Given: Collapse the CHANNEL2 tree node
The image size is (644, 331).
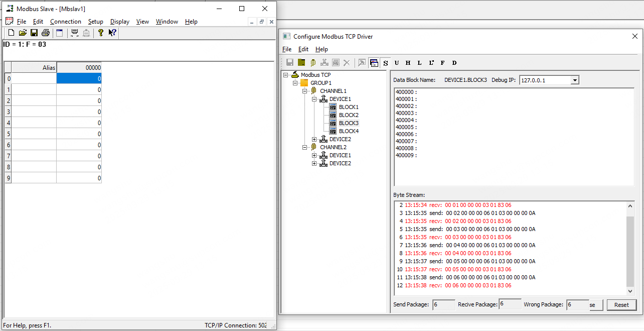Looking at the screenshot, I should click(305, 147).
